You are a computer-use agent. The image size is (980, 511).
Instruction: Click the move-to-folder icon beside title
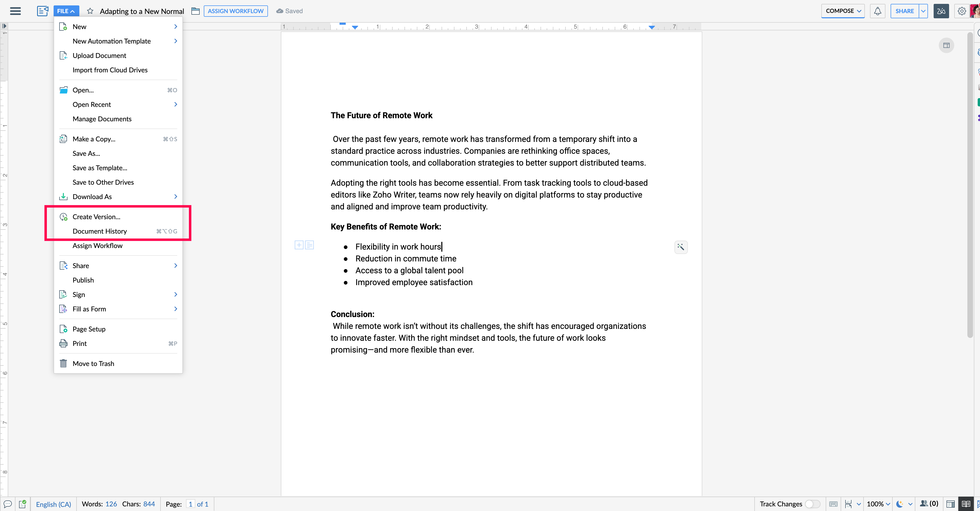(196, 11)
